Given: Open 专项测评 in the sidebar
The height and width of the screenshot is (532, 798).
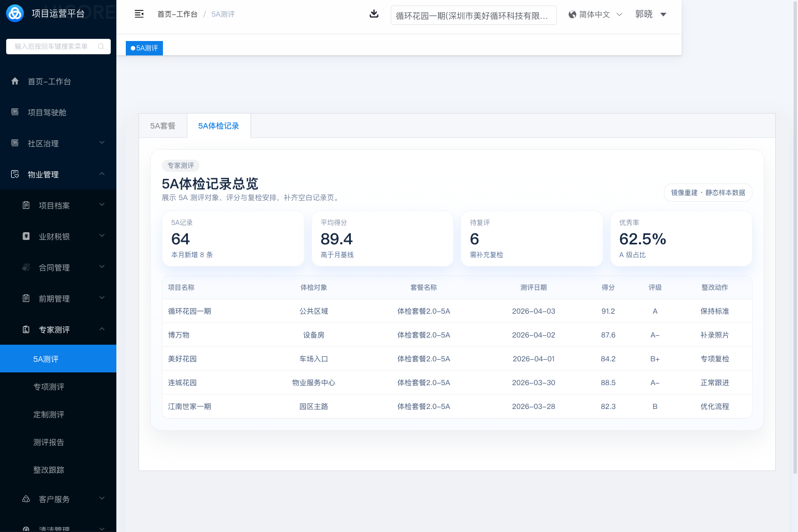Looking at the screenshot, I should 49,387.
